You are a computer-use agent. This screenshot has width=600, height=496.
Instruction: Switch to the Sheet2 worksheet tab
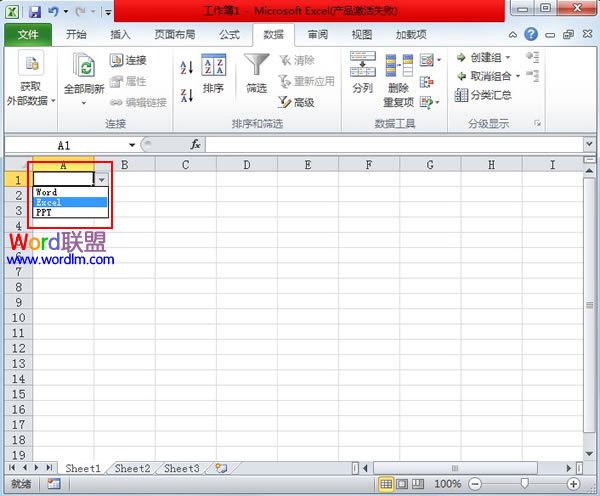click(x=132, y=468)
